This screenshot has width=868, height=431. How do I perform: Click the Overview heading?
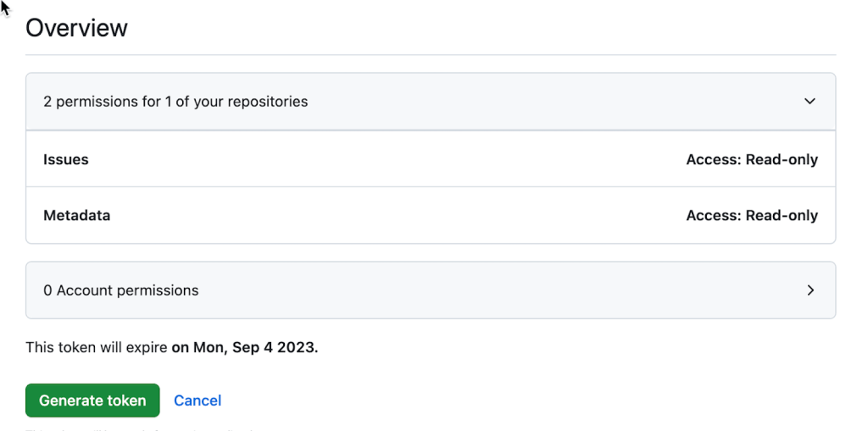tap(76, 28)
